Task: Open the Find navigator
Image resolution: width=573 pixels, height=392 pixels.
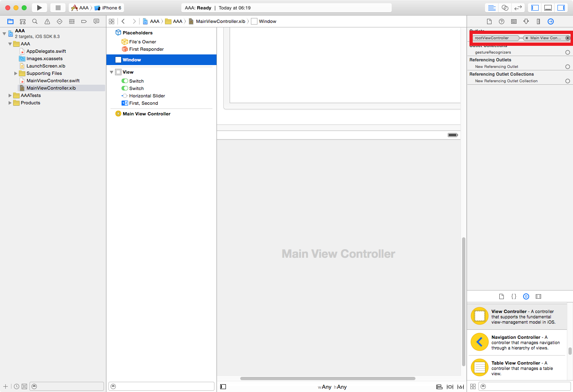Action: coord(35,21)
